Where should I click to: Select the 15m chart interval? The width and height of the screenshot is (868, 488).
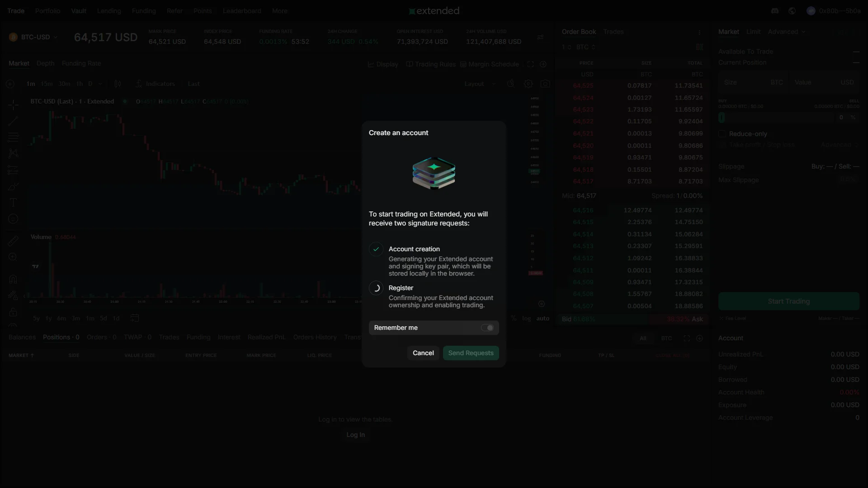(x=47, y=84)
